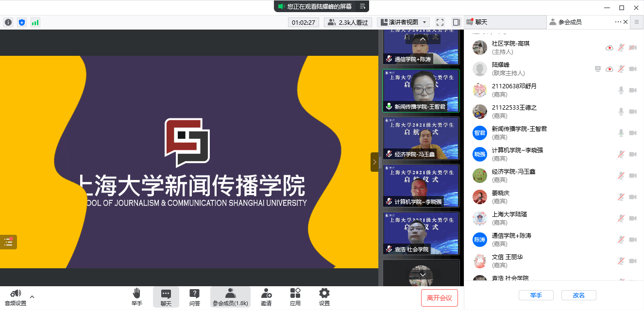Click the 晓强 avatar of 计算机学院~李晓强
The image size is (644, 310).
[x=480, y=154]
